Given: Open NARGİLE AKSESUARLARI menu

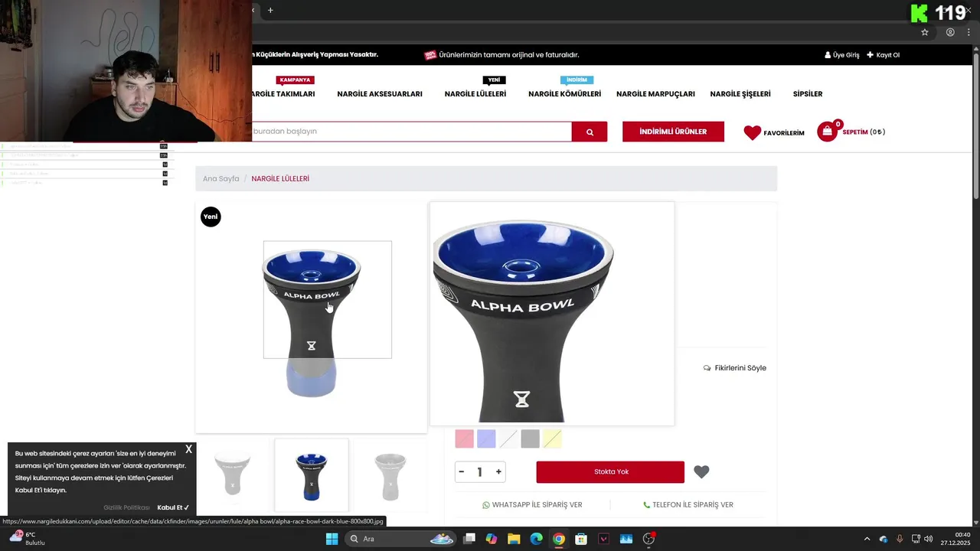Looking at the screenshot, I should pos(380,94).
